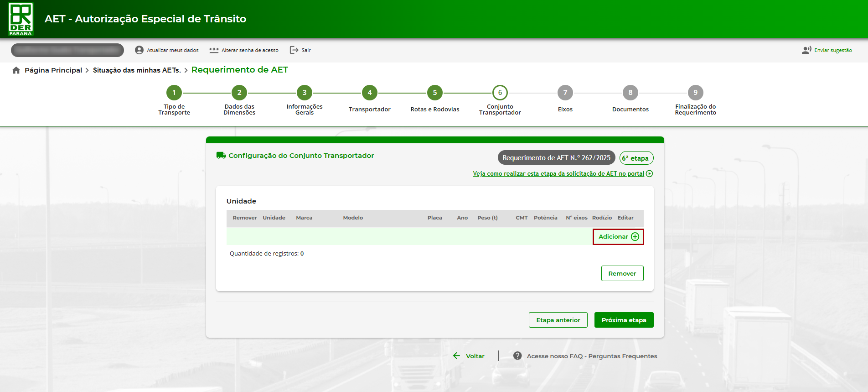Select step 6 circle
This screenshot has width=868, height=392.
(500, 93)
